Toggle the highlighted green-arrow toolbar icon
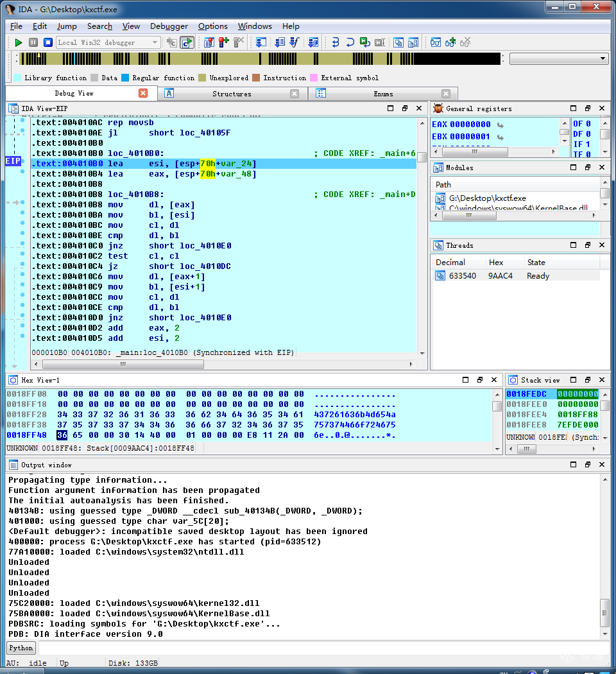This screenshot has width=616, height=674. click(x=187, y=42)
